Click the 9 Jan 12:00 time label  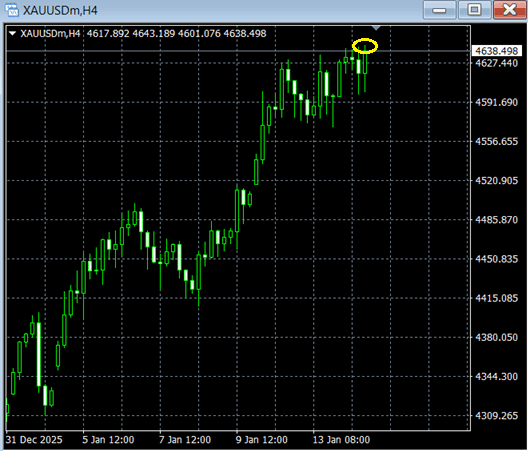[262, 440]
